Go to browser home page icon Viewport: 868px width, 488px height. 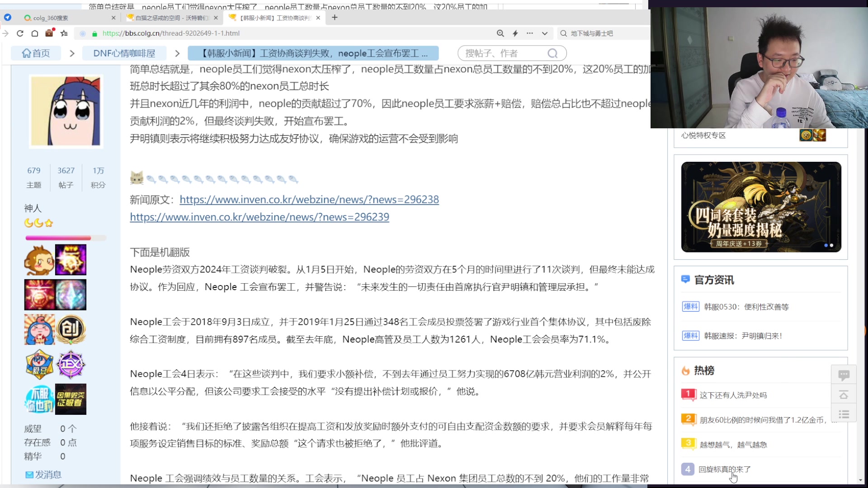click(35, 33)
